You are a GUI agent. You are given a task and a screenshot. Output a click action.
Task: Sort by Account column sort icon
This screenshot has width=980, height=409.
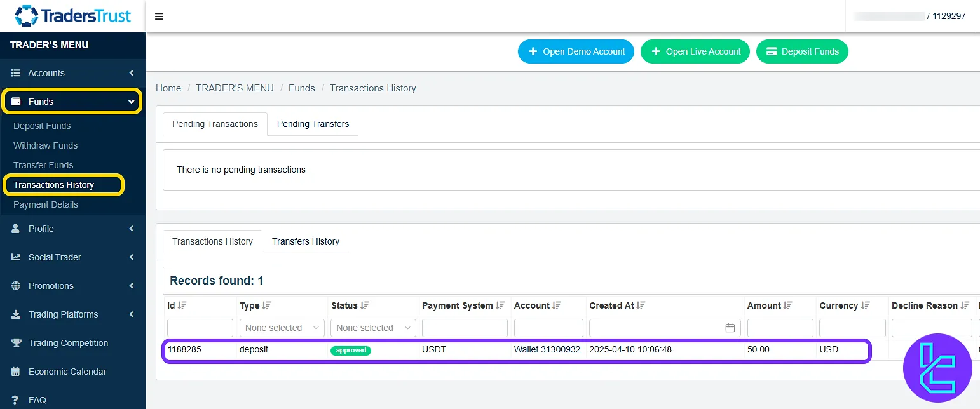click(557, 305)
